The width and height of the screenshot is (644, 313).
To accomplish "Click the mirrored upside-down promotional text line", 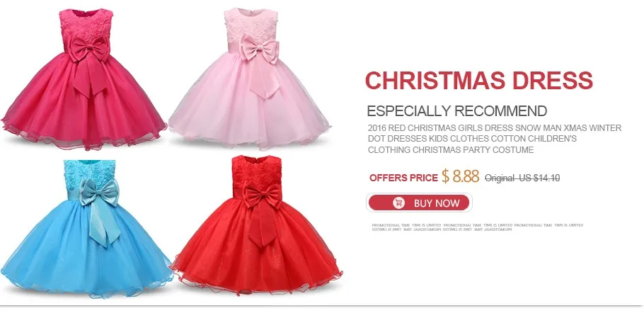I will point(442,229).
